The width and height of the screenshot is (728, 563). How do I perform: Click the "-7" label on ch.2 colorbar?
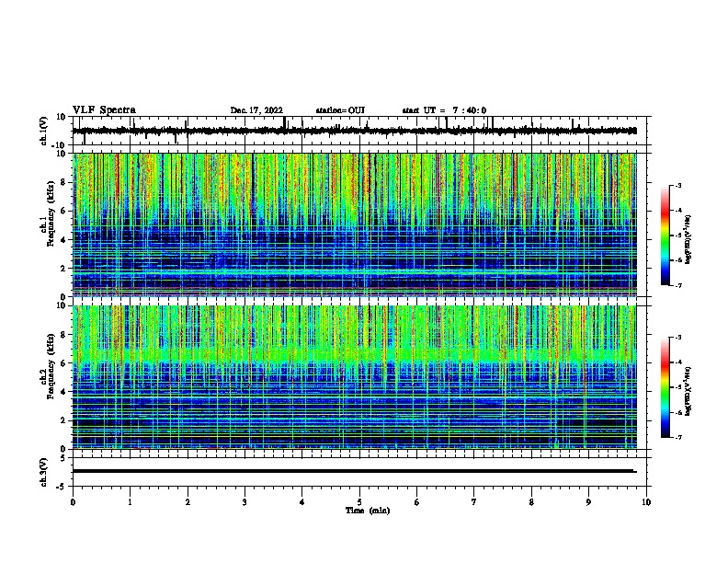tap(677, 437)
